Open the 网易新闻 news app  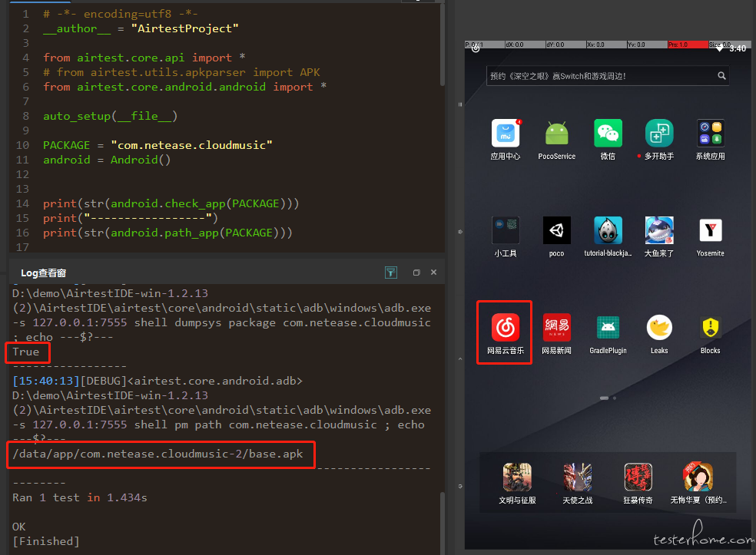pyautogui.click(x=556, y=328)
